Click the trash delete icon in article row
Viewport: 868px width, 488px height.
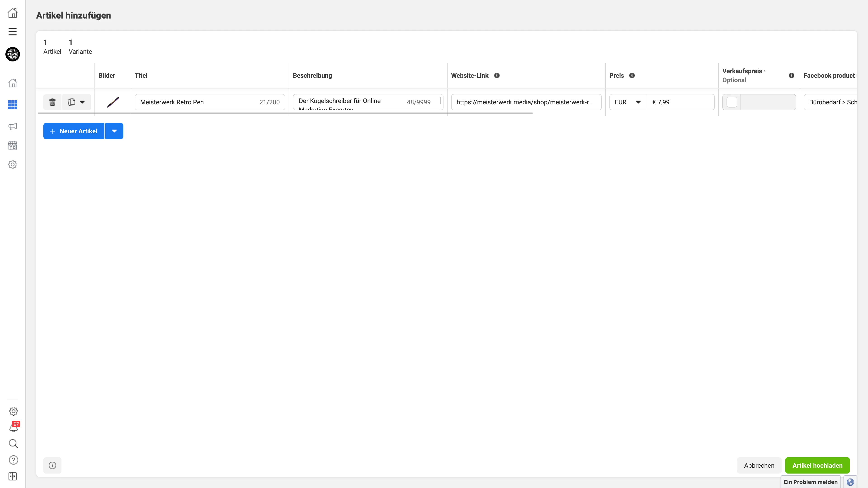click(x=52, y=102)
